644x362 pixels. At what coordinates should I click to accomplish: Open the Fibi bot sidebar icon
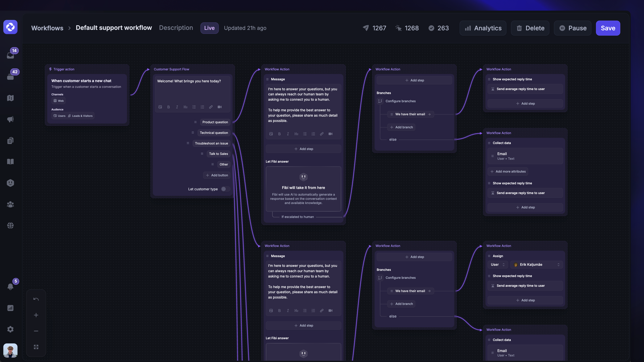[x=10, y=183]
